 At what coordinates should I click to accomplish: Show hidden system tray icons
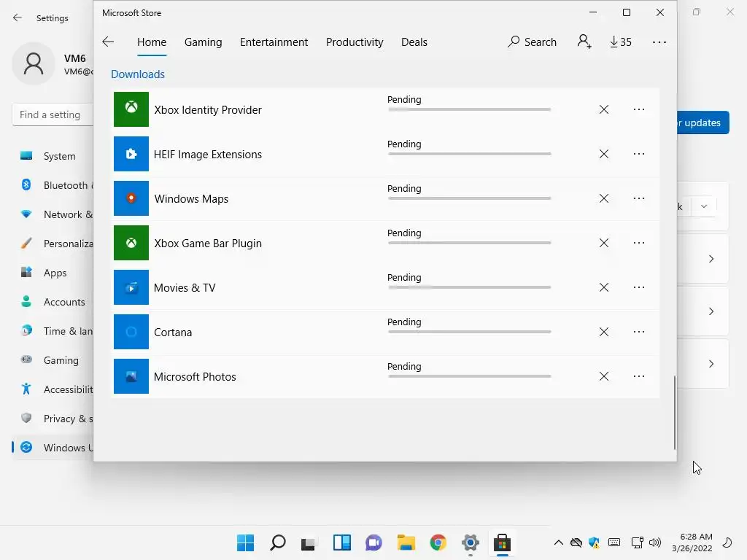[x=558, y=542]
